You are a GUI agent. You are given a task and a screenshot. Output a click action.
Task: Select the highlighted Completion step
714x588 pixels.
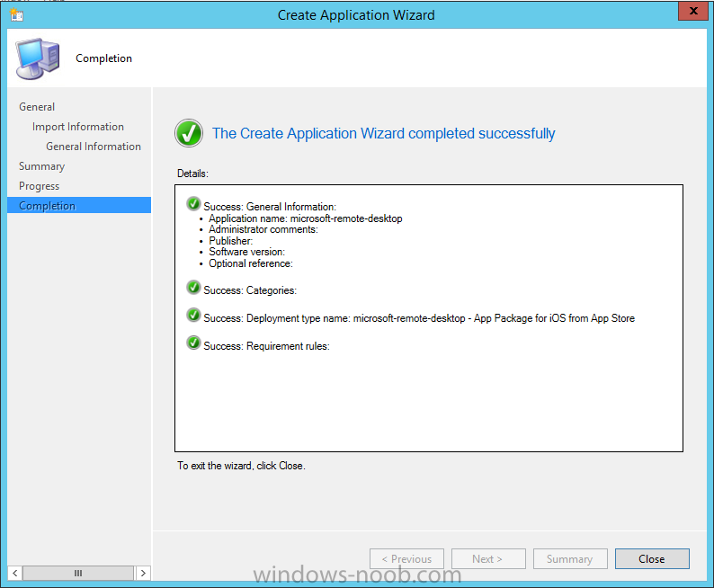tap(48, 206)
